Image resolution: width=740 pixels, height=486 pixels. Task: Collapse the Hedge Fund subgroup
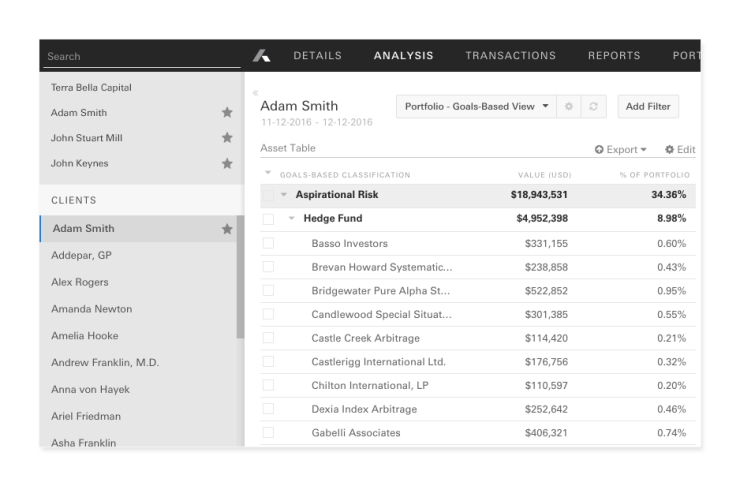tap(292, 219)
